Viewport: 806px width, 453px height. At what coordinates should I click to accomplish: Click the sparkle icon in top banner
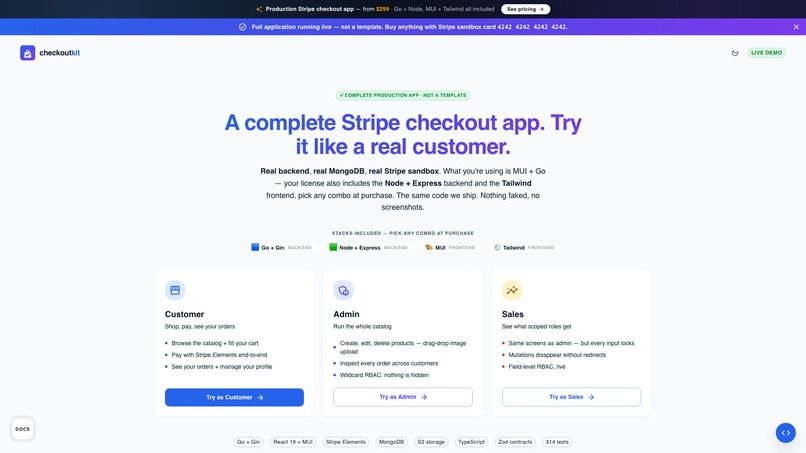point(259,9)
